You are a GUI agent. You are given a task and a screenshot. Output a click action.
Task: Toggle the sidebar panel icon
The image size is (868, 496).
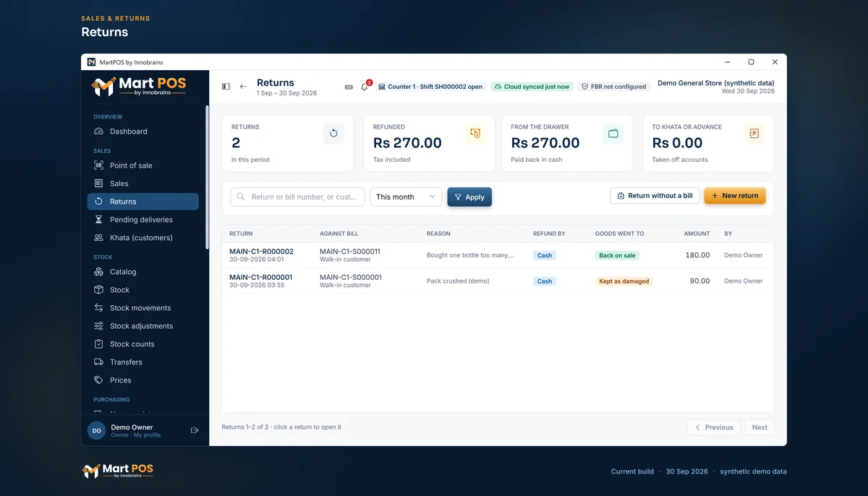226,87
